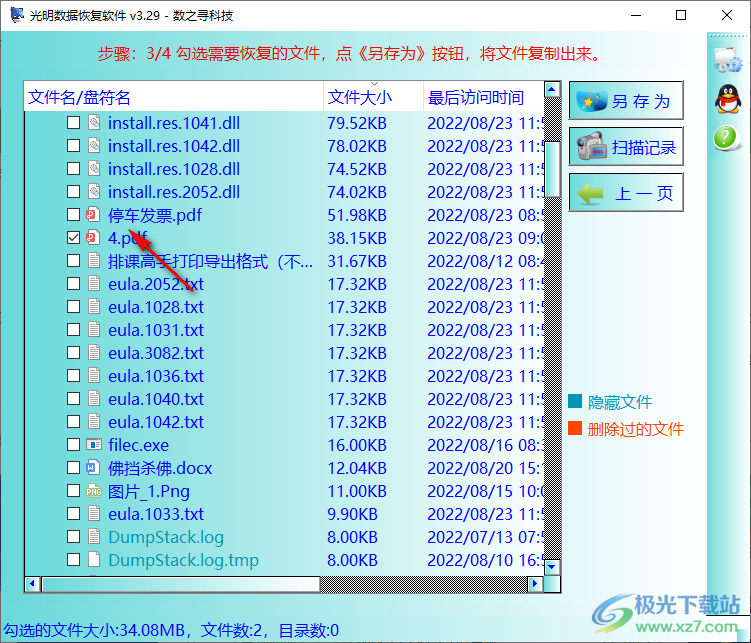Select the file name DumpStack.log.tmp
Screen dimensions: 751x643
coord(183,560)
